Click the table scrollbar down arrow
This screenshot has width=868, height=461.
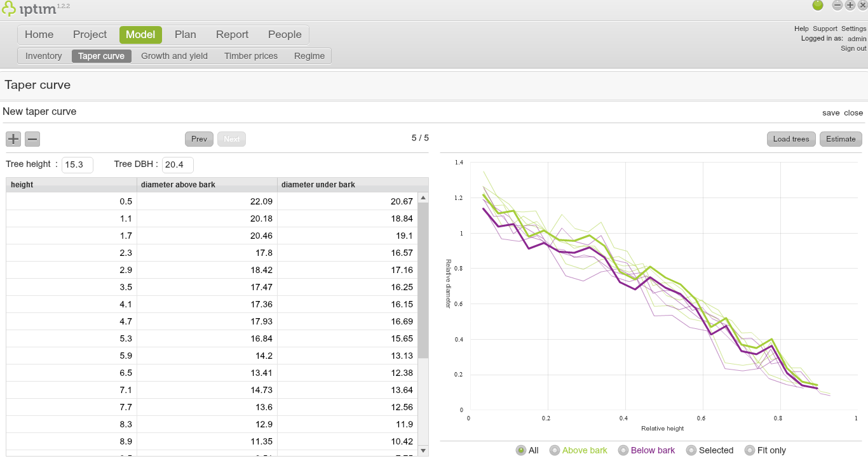pos(423,451)
